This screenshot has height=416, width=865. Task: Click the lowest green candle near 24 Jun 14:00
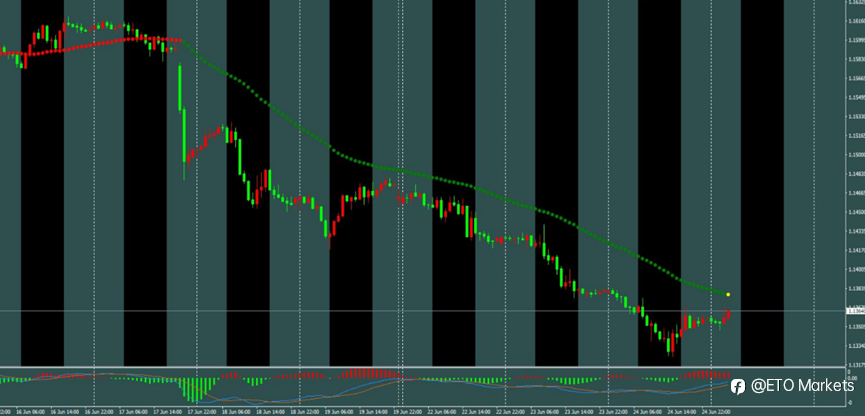pyautogui.click(x=669, y=344)
